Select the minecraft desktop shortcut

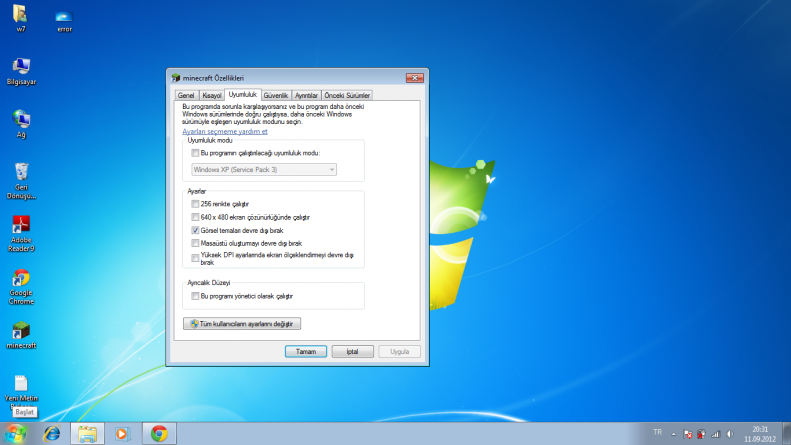coord(21,336)
